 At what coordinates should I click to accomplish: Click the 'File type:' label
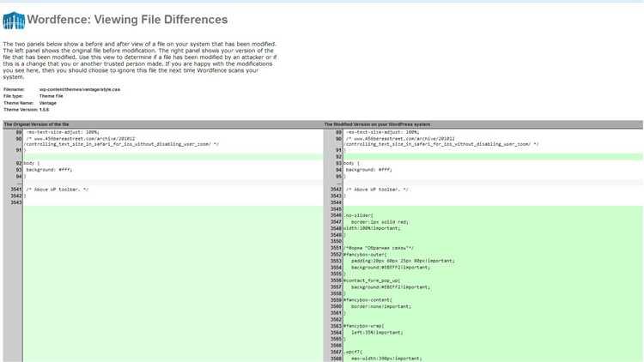tap(13, 96)
